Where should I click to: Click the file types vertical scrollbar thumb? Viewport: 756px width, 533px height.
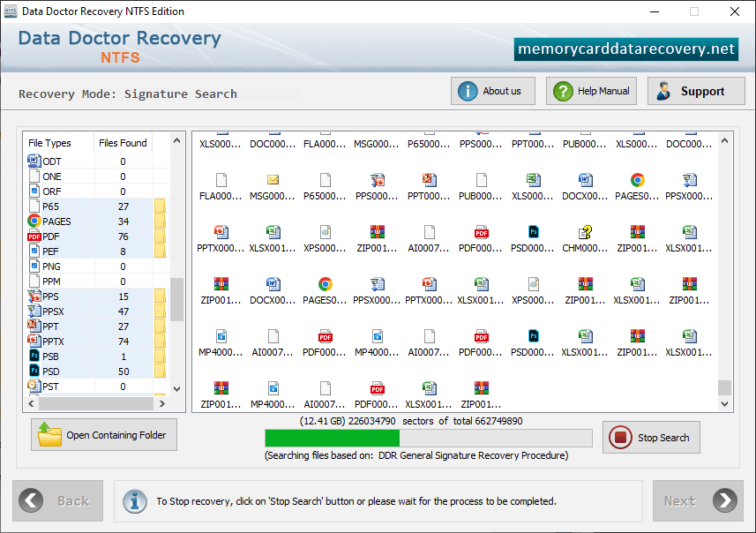(177, 299)
